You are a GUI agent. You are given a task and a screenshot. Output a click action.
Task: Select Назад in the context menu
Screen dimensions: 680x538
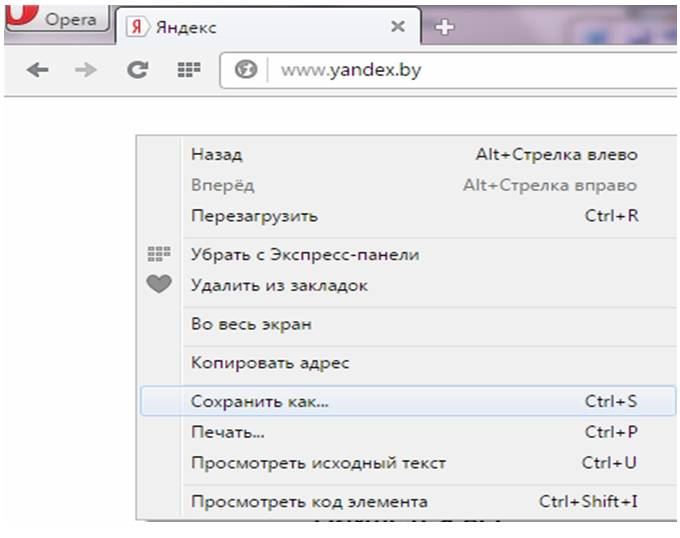(216, 155)
